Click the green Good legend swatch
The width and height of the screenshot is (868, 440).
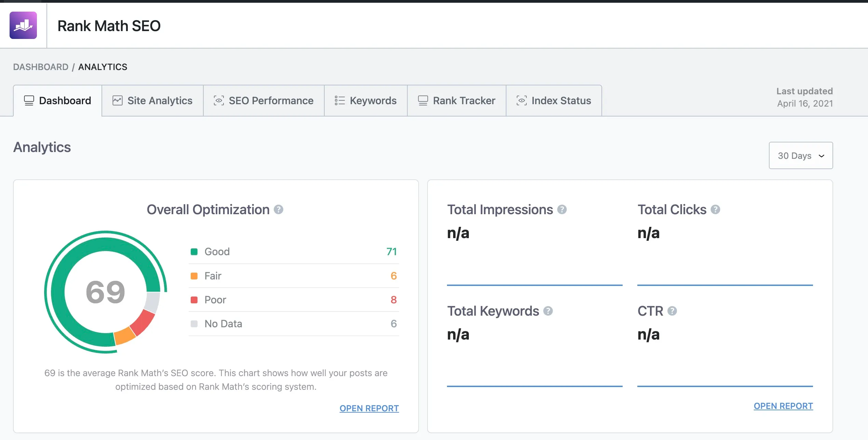click(194, 252)
